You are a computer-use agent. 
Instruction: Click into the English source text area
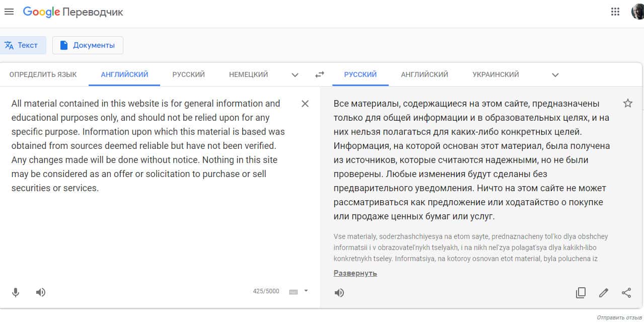click(x=148, y=146)
